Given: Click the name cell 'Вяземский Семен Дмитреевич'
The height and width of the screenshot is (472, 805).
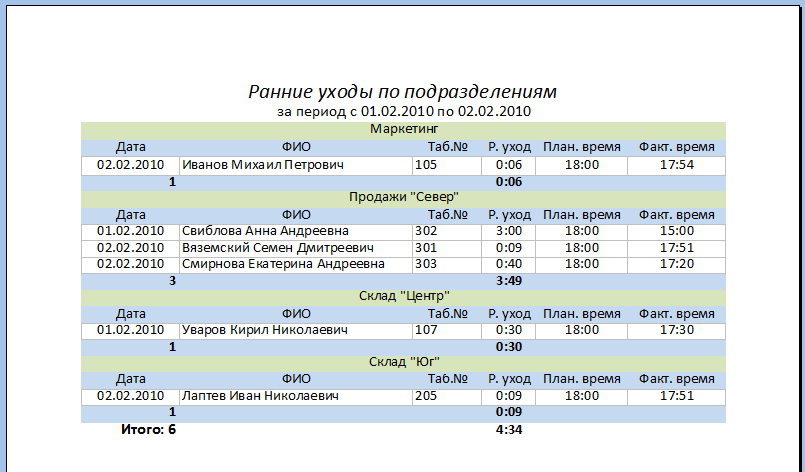Looking at the screenshot, I should tap(296, 249).
